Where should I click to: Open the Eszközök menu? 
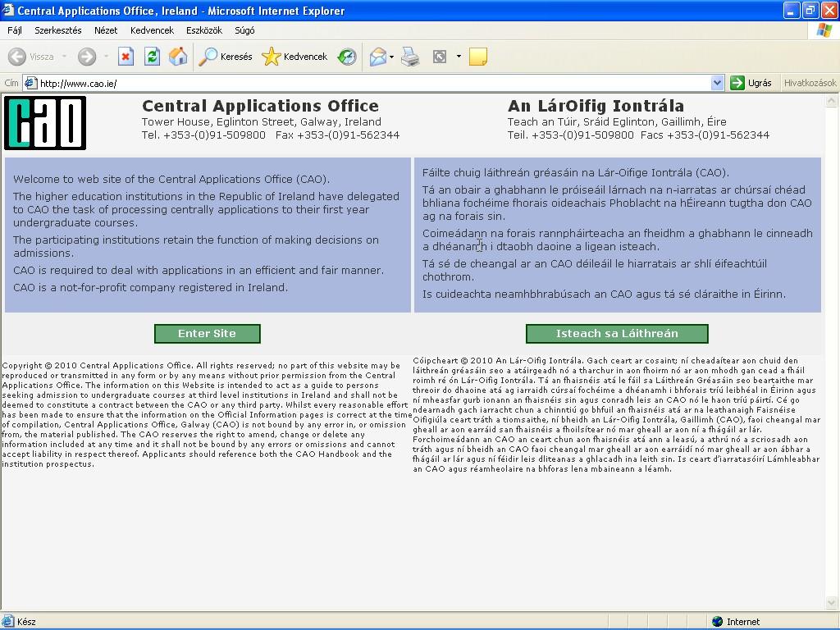point(204,30)
